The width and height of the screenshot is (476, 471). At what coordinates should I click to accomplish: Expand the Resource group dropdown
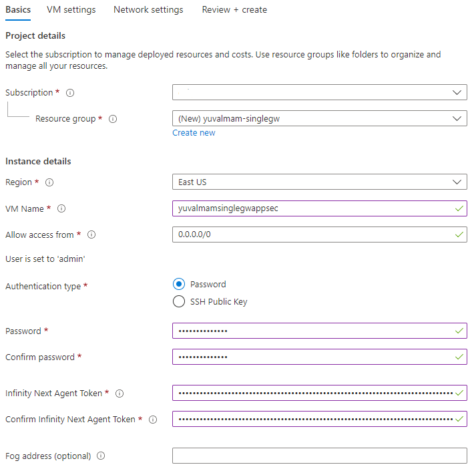pos(319,118)
